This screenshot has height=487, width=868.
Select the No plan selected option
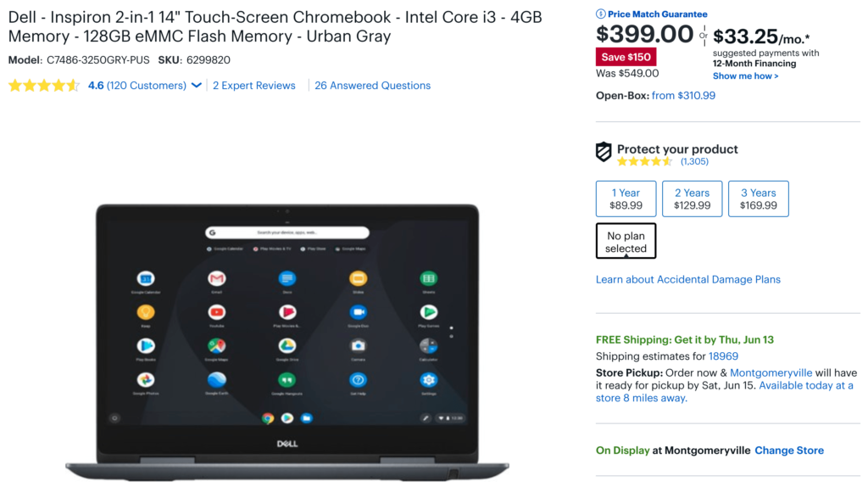tap(626, 241)
